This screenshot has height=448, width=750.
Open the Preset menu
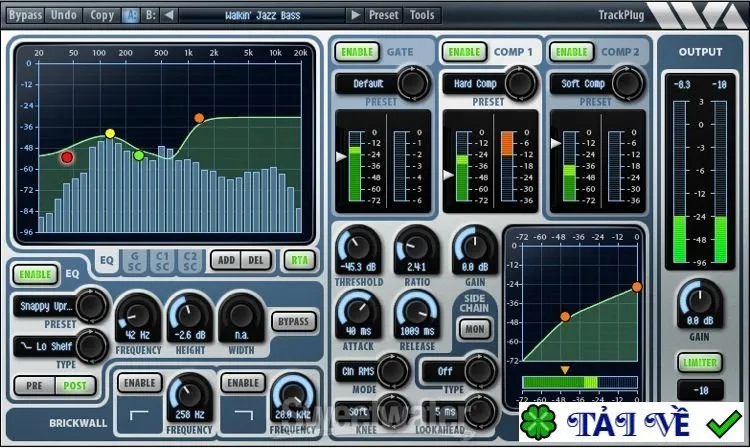pos(384,15)
